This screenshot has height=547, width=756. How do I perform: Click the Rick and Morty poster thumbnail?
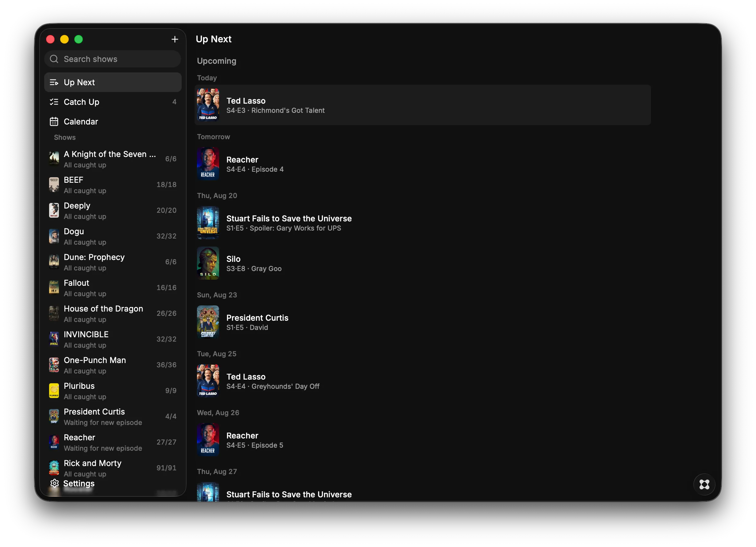coord(54,468)
